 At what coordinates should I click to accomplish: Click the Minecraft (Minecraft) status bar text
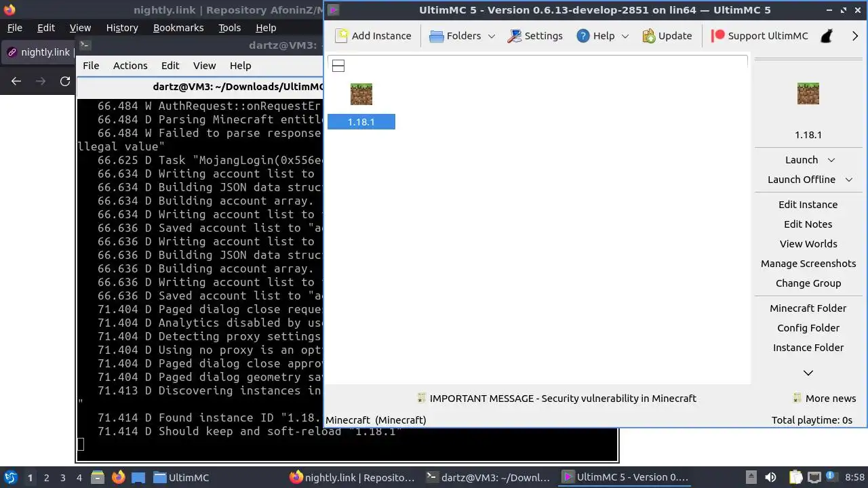376,420
